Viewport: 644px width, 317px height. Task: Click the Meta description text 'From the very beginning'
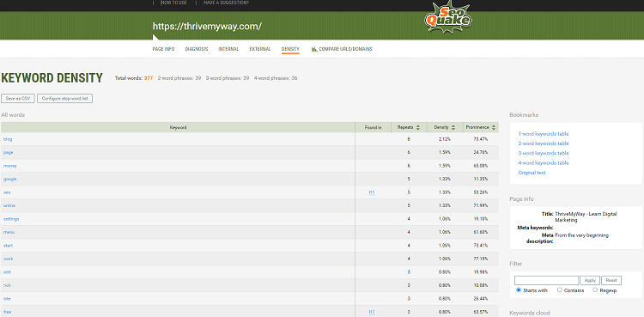[x=581, y=235]
